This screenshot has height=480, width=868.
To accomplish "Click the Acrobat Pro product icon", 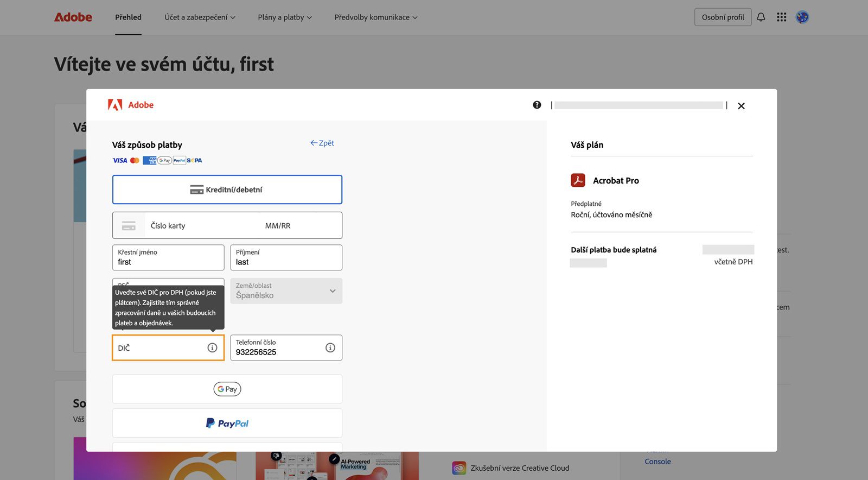I will coord(578,180).
